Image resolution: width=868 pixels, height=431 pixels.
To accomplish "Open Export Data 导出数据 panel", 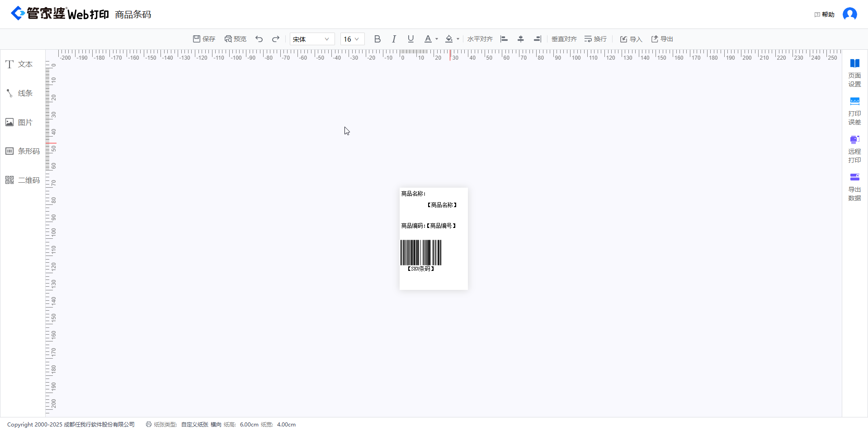I will point(854,187).
